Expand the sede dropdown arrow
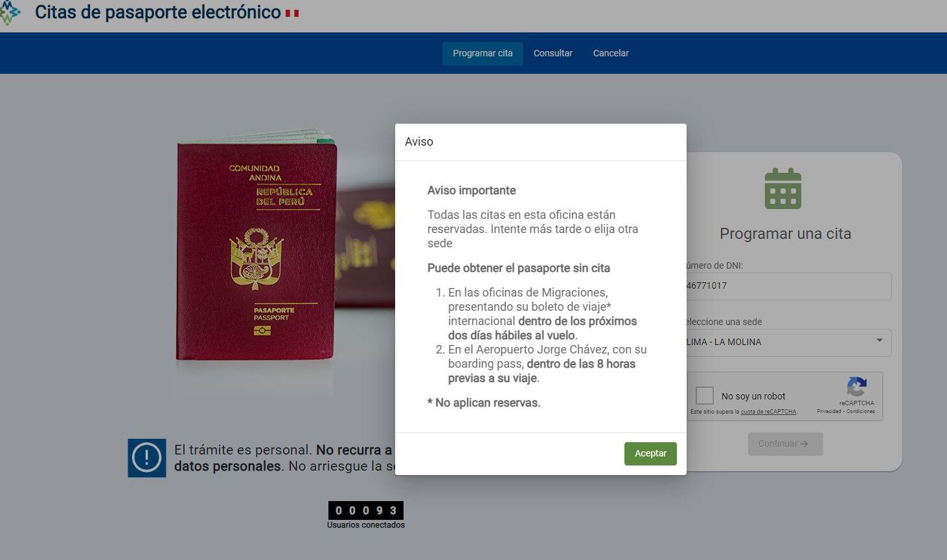Screen dimensions: 947x560 tap(879, 341)
